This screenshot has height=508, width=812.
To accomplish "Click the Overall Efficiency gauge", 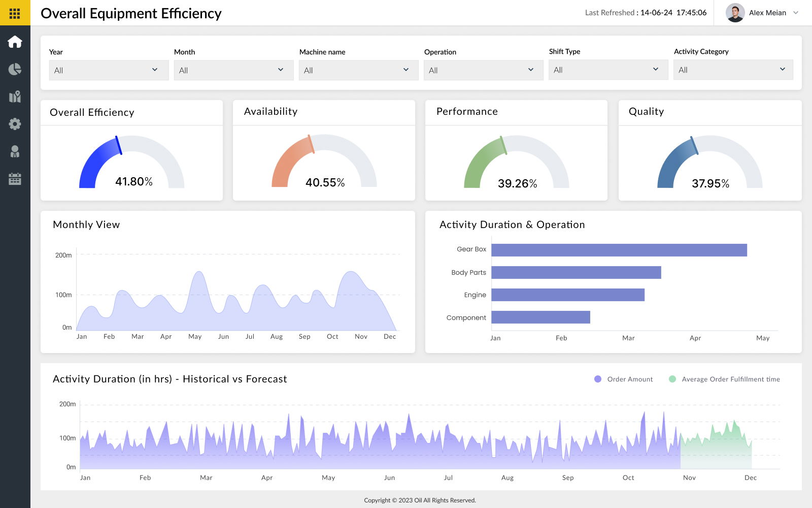I will 131,163.
